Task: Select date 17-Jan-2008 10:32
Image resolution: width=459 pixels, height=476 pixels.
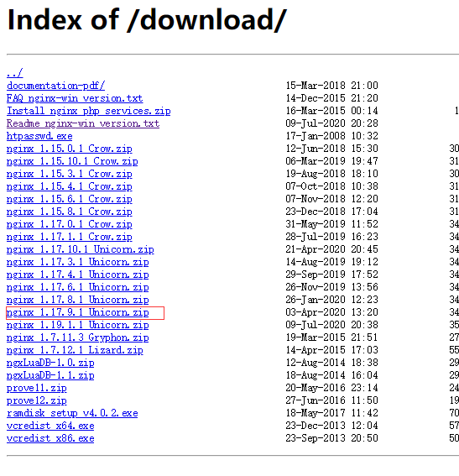Action: point(332,136)
